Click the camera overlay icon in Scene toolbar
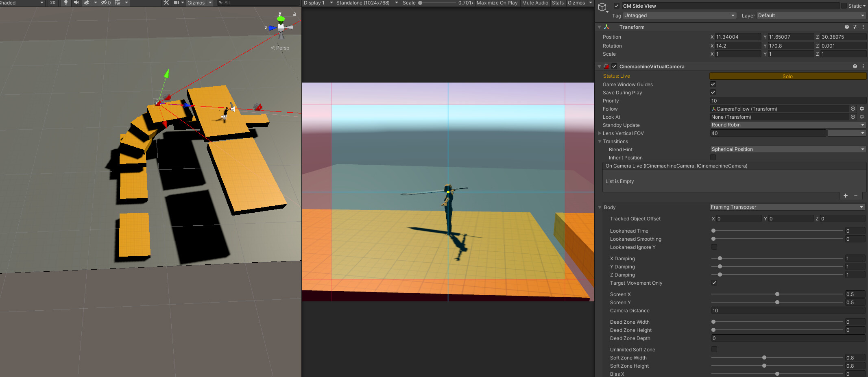This screenshot has width=868, height=377. [177, 3]
